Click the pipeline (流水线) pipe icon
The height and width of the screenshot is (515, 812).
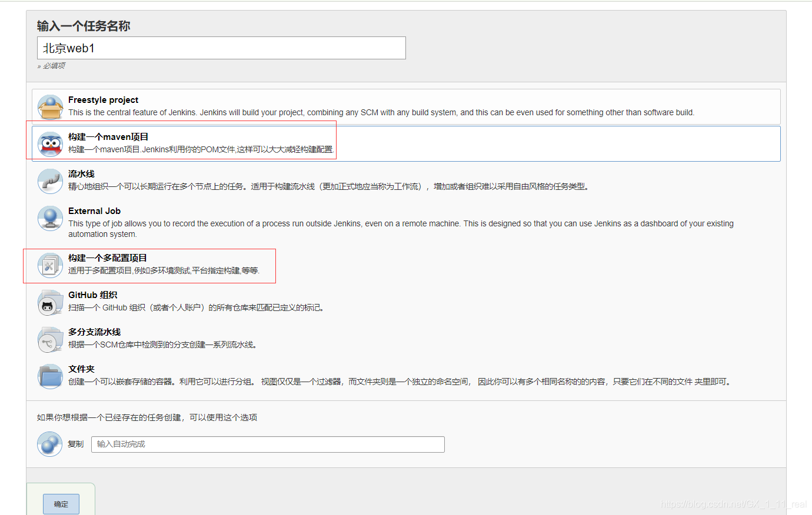50,181
